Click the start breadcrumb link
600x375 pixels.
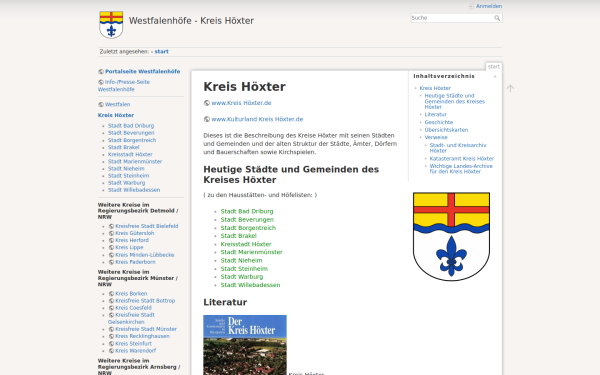click(161, 52)
